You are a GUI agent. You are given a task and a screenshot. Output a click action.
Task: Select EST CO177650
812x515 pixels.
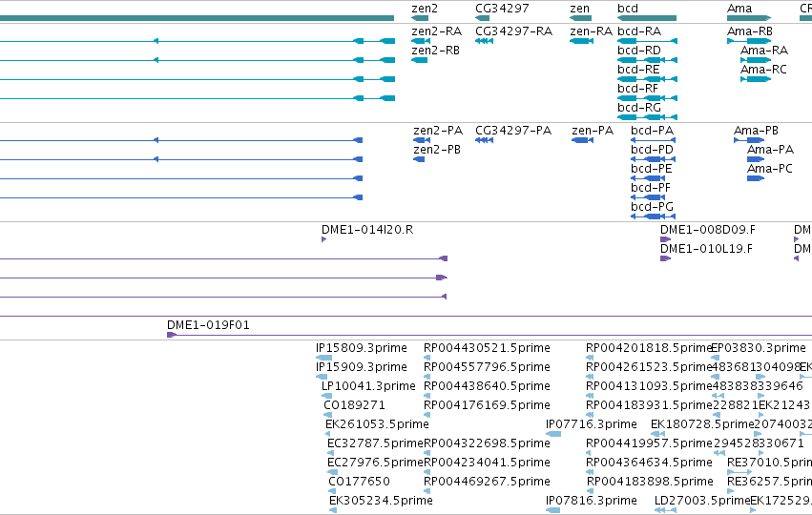pyautogui.click(x=359, y=483)
